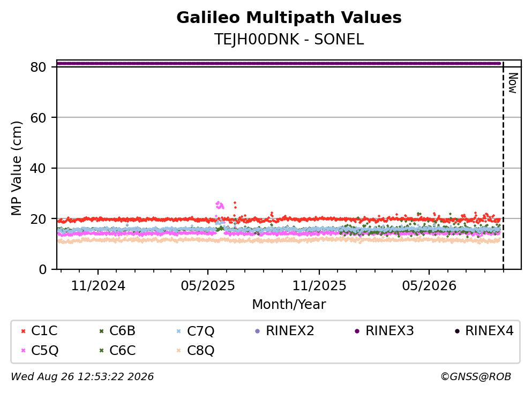Click the y-axis tick label '20'

pos(38,220)
